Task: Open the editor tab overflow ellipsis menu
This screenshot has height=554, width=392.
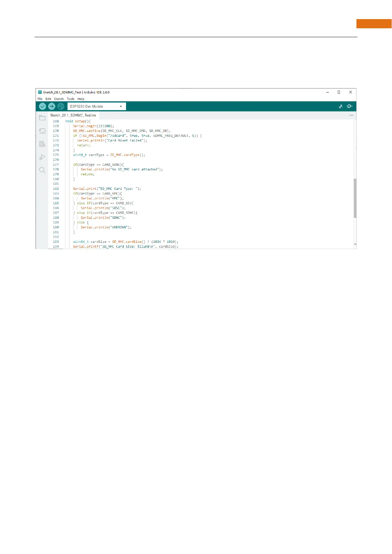Action: [x=351, y=115]
